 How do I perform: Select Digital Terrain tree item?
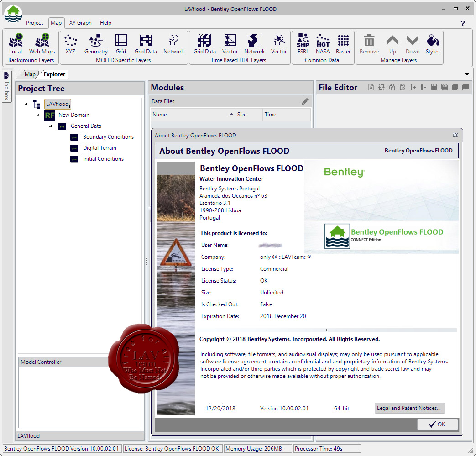coord(99,148)
